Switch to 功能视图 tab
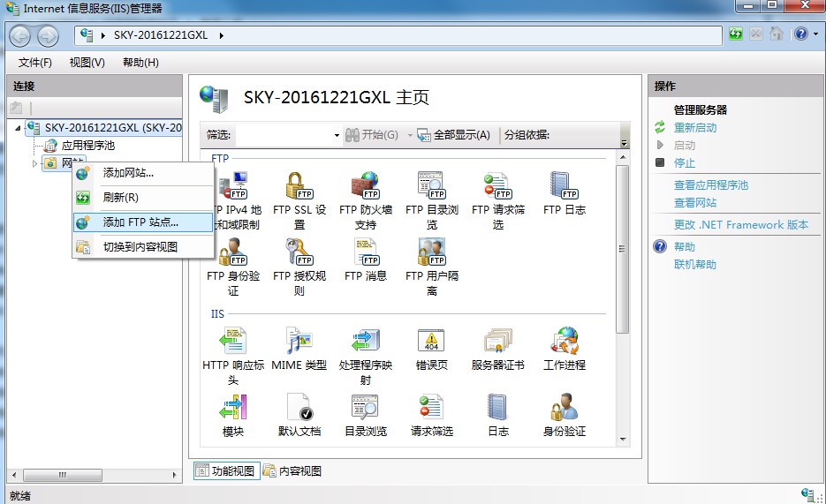Screen dimensions: 826x504 coord(226,470)
